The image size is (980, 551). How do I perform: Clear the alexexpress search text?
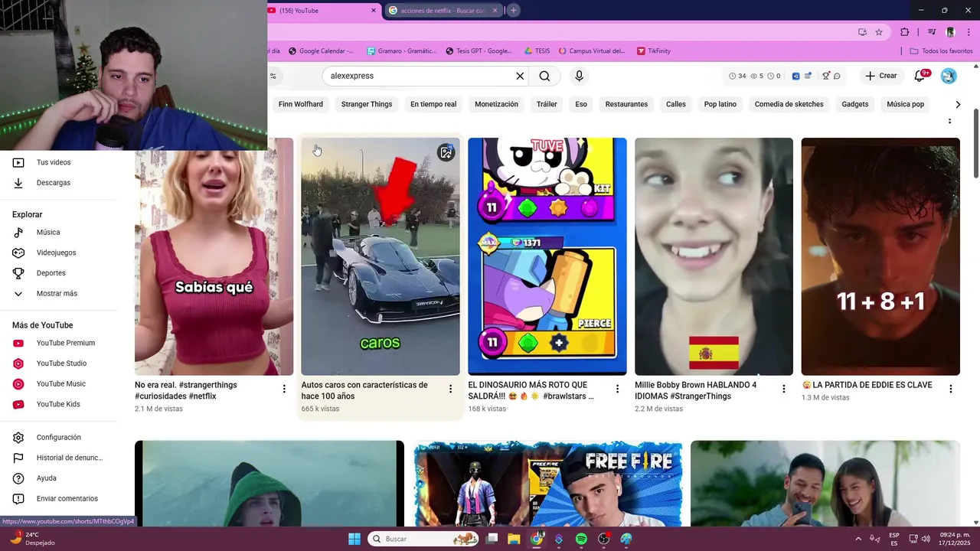click(520, 76)
